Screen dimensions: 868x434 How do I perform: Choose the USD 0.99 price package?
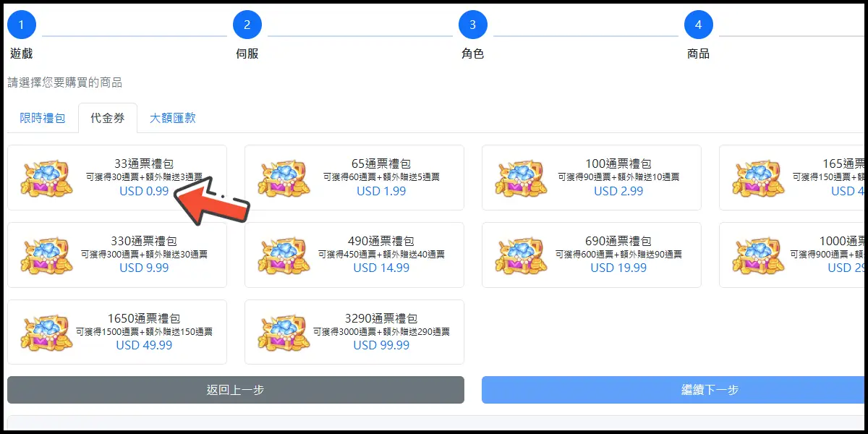pyautogui.click(x=117, y=178)
